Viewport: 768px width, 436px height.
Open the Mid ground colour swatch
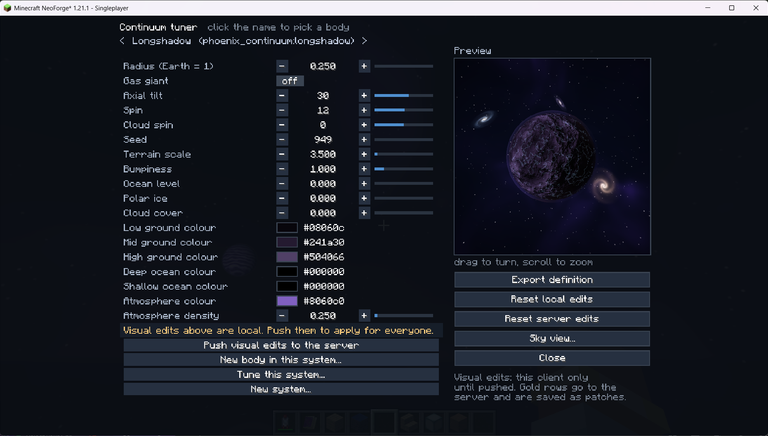point(287,242)
